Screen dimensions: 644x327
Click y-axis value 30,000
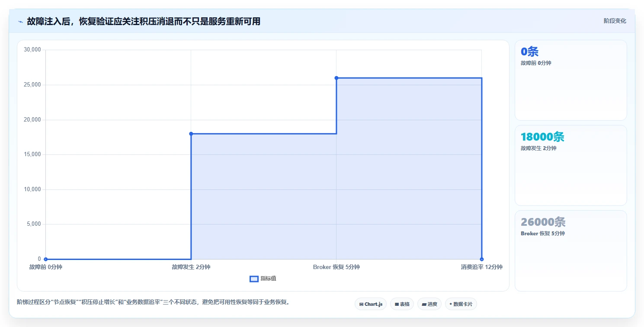click(x=32, y=50)
